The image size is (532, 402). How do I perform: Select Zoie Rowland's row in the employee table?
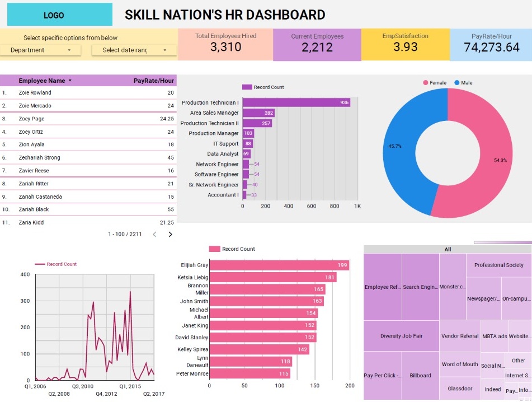92,92
